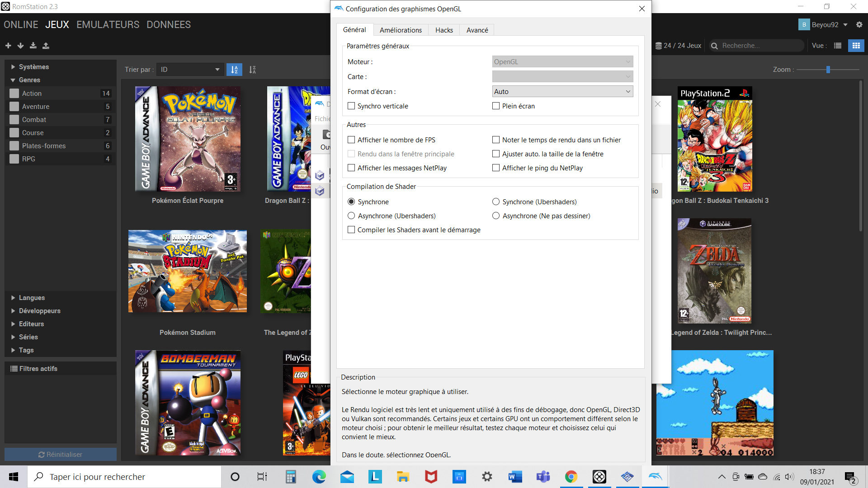The image size is (868, 488).
Task: Check Afficher le ping du NetPlay
Action: coord(496,168)
